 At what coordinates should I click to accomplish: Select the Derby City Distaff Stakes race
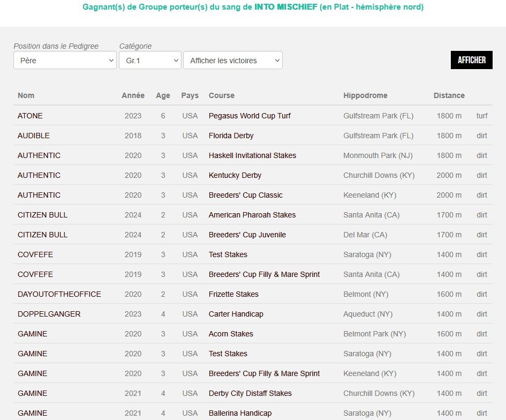click(250, 393)
